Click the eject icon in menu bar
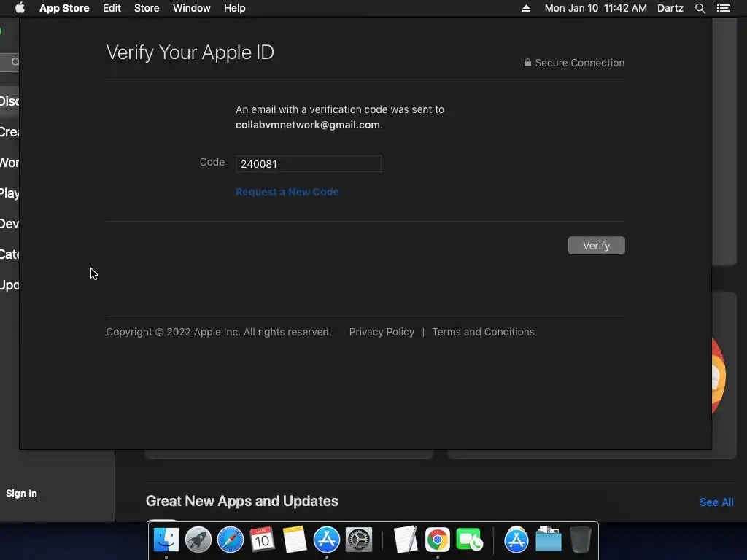747x560 pixels. (526, 8)
